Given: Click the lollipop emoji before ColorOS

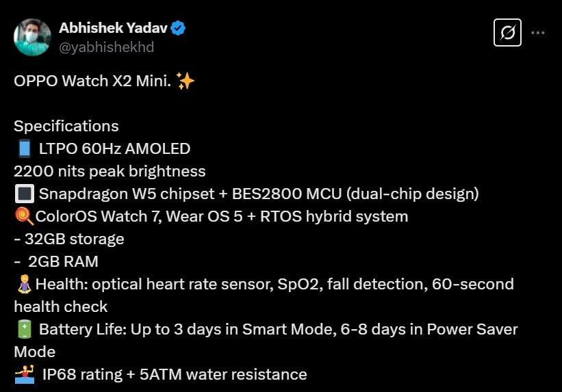Looking at the screenshot, I should coord(23,217).
